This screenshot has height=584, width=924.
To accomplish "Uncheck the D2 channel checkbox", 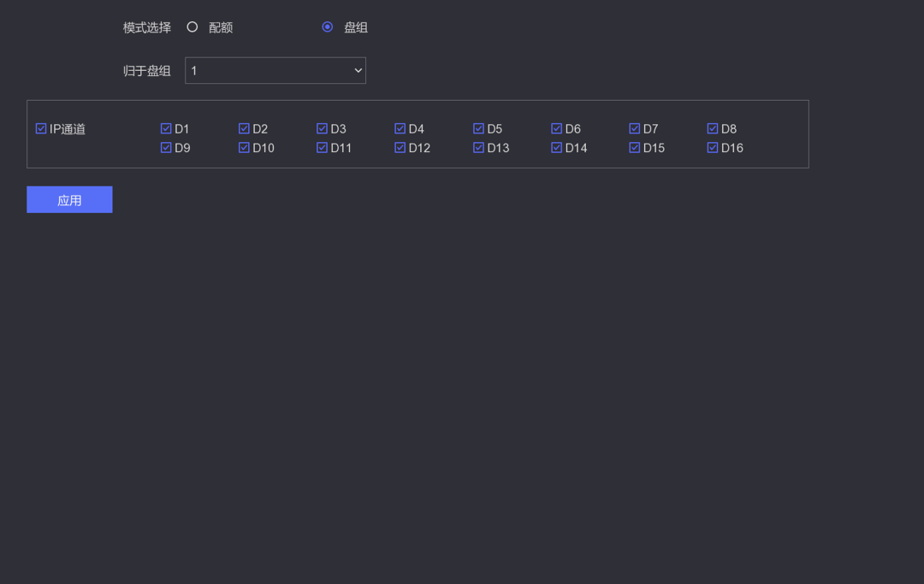I will pyautogui.click(x=244, y=129).
